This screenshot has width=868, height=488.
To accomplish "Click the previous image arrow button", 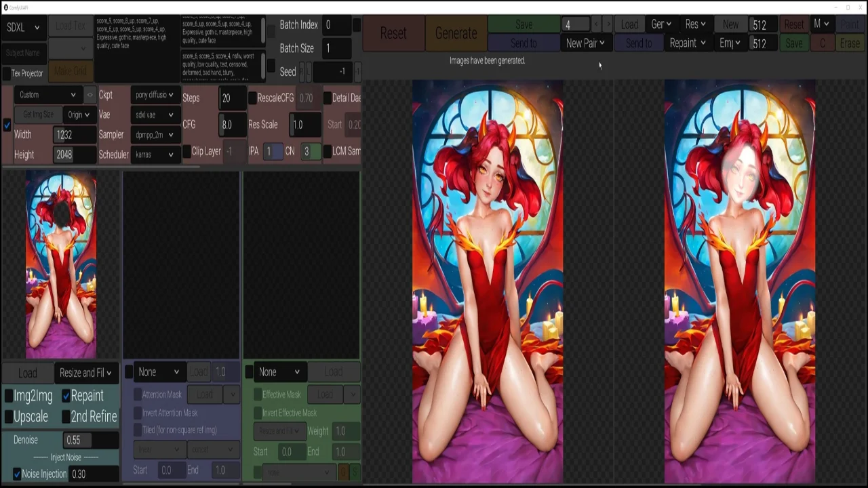I will [596, 24].
